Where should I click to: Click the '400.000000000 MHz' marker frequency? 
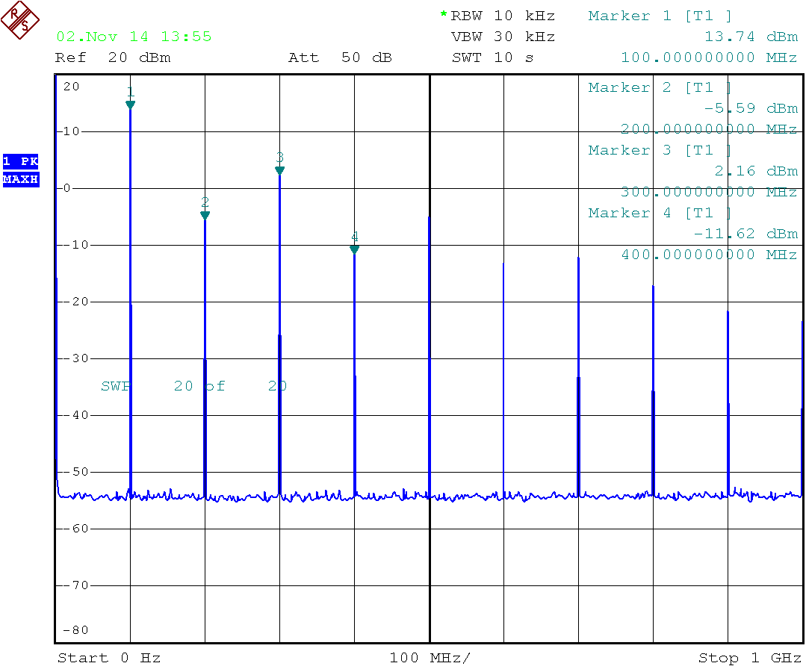point(710,255)
